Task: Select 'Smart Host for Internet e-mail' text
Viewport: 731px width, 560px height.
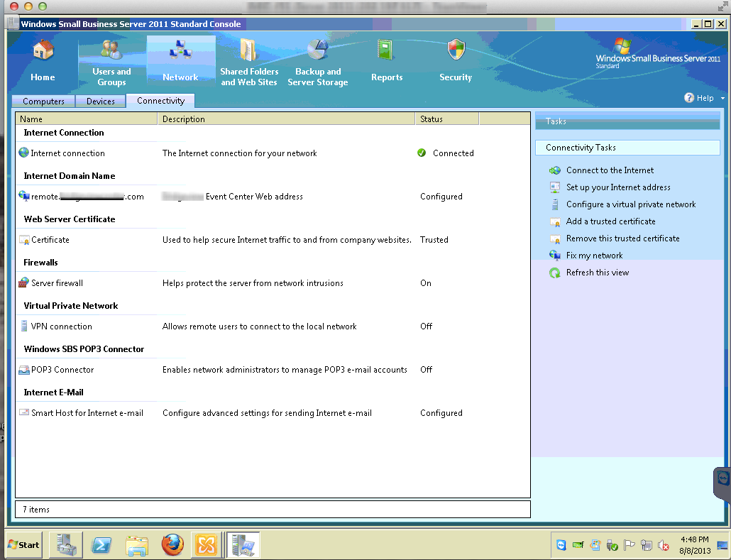Action: 87,413
